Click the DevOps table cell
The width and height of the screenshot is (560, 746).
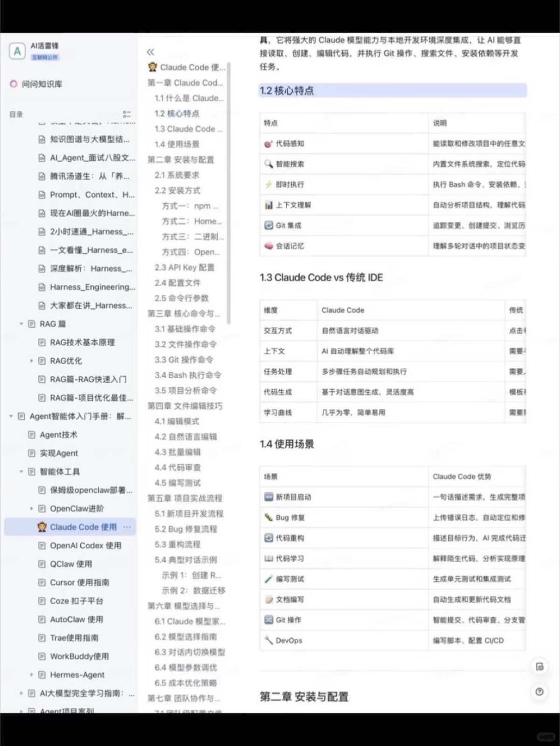click(344, 641)
